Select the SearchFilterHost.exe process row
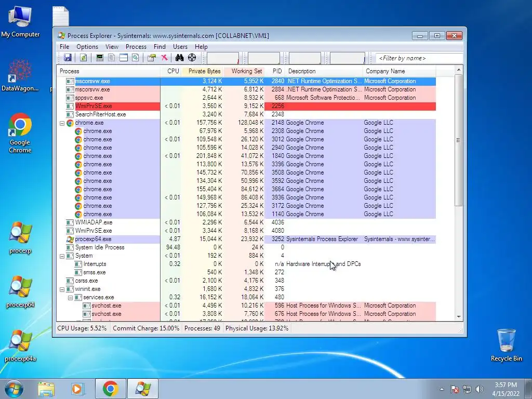This screenshot has height=399, width=532. [x=247, y=114]
